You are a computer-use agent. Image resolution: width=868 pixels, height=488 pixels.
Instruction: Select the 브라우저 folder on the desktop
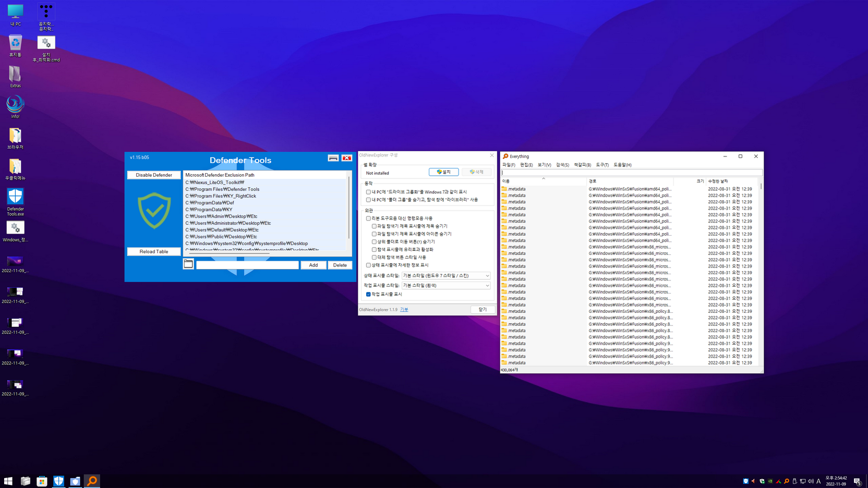coord(15,138)
